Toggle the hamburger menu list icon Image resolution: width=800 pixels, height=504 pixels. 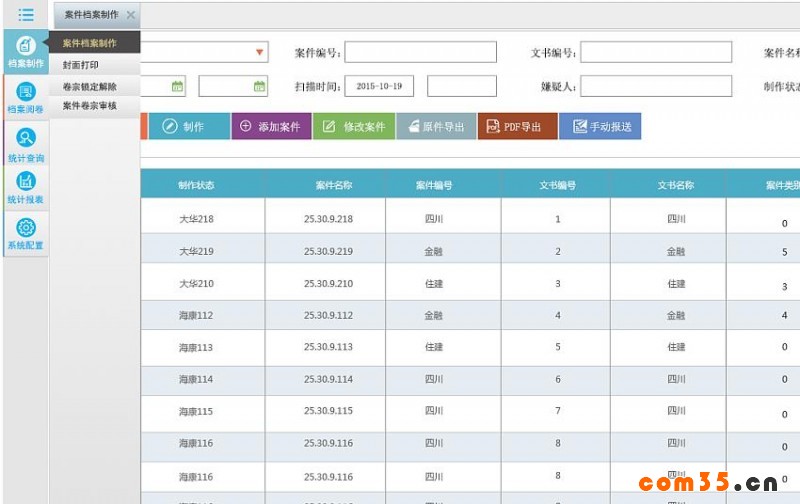click(26, 15)
